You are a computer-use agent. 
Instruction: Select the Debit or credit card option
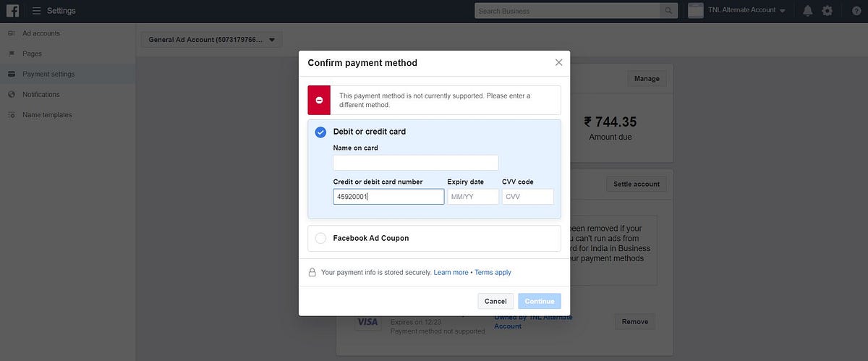(320, 132)
